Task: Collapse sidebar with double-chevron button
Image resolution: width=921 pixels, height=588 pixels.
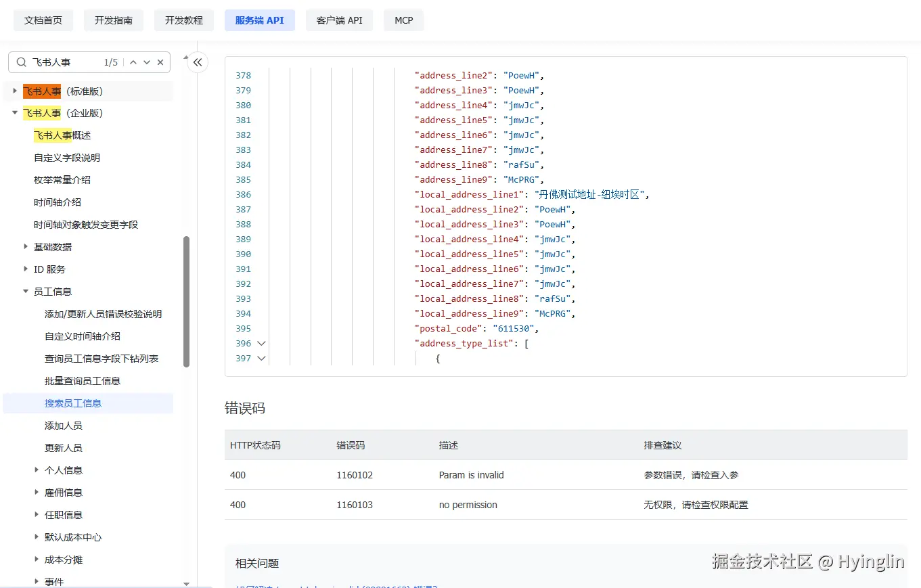Action: pos(197,62)
